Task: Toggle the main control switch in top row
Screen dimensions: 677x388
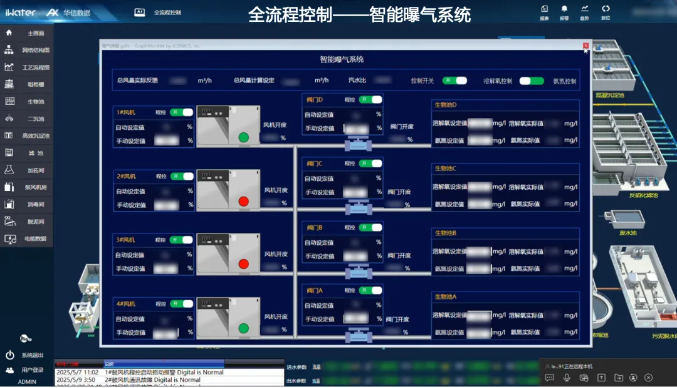Action: click(x=455, y=81)
